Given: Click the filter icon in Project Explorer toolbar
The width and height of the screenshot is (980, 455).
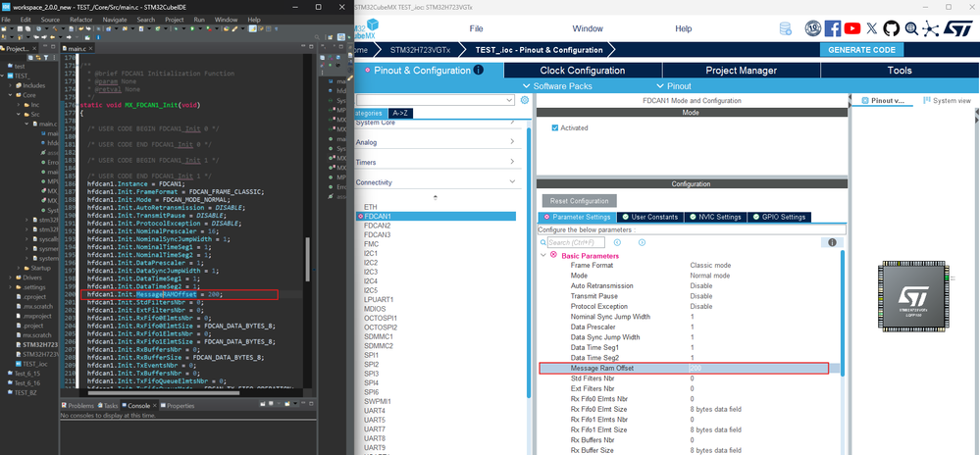Looking at the screenshot, I should (x=46, y=58).
